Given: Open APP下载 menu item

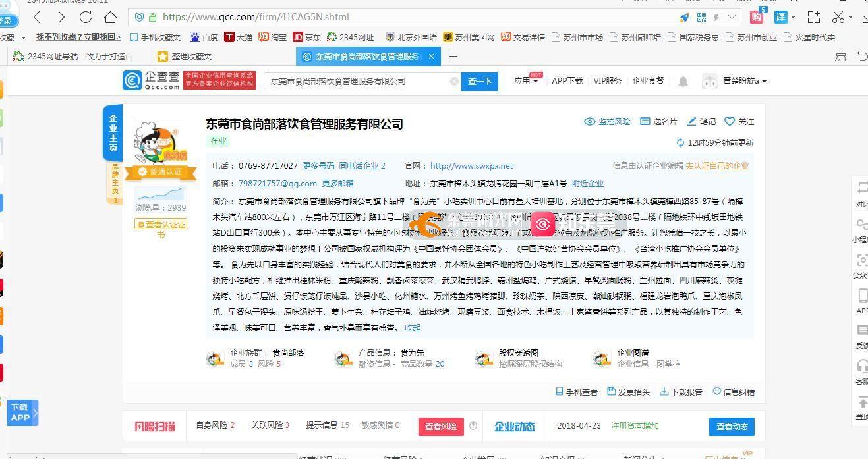Looking at the screenshot, I should coord(567,81).
